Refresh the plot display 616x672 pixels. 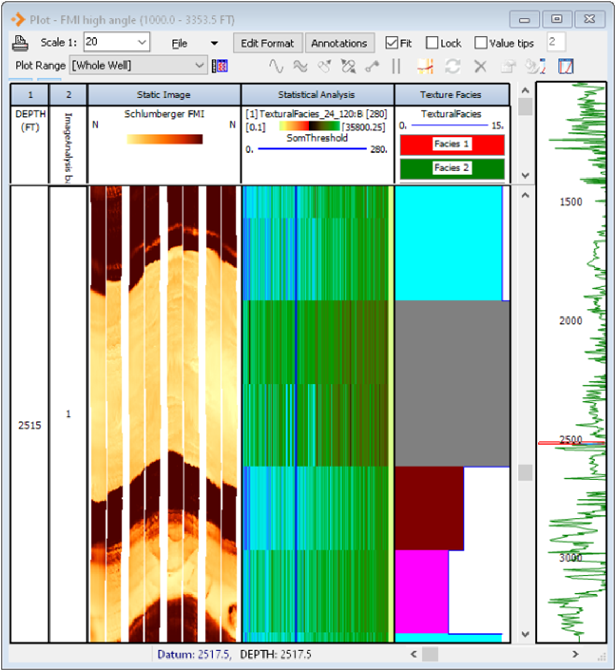[x=452, y=67]
